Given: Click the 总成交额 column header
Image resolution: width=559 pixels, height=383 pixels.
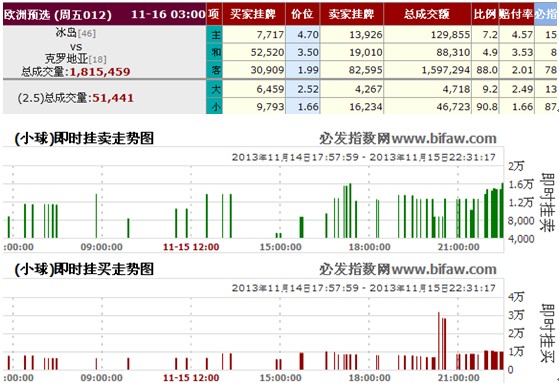Looking at the screenshot, I should [x=427, y=14].
